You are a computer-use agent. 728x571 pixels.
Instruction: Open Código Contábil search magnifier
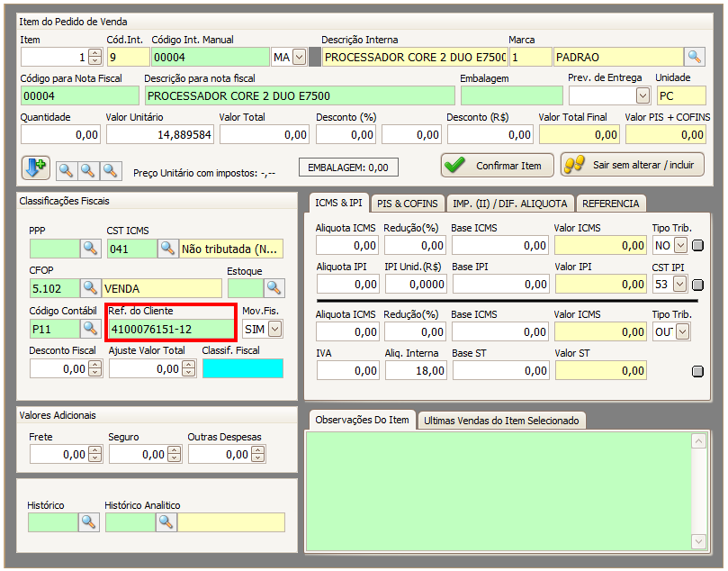point(90,329)
